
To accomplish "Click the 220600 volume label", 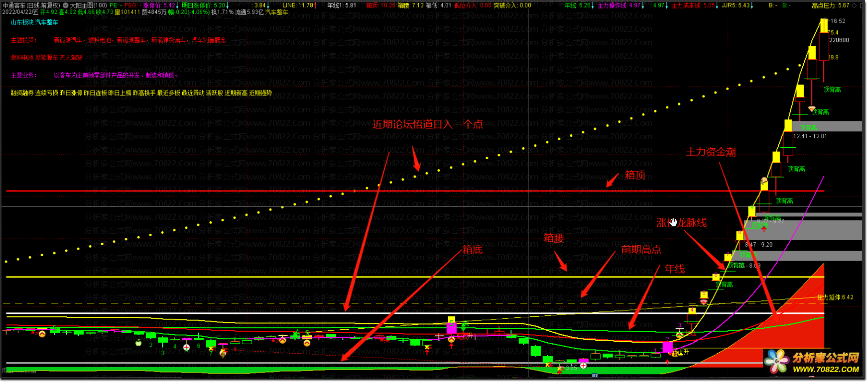I will coord(839,40).
